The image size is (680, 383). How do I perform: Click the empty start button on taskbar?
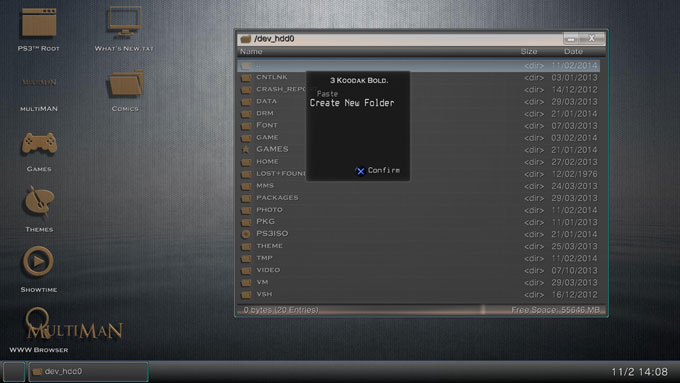(14, 372)
